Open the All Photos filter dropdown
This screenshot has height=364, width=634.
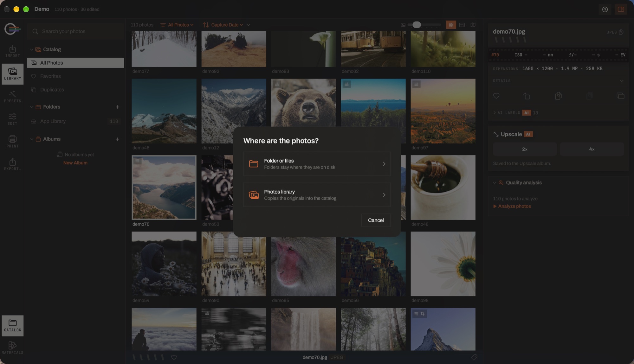coord(177,25)
